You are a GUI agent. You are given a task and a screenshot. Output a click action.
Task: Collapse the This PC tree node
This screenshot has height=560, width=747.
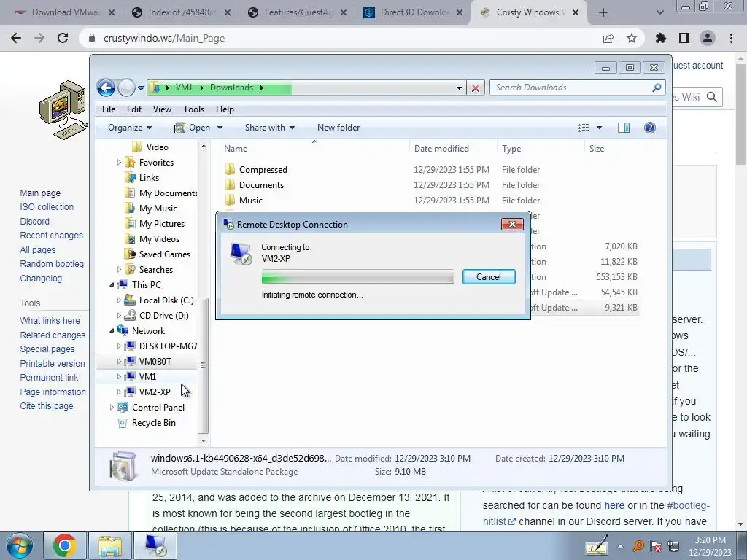pyautogui.click(x=112, y=285)
